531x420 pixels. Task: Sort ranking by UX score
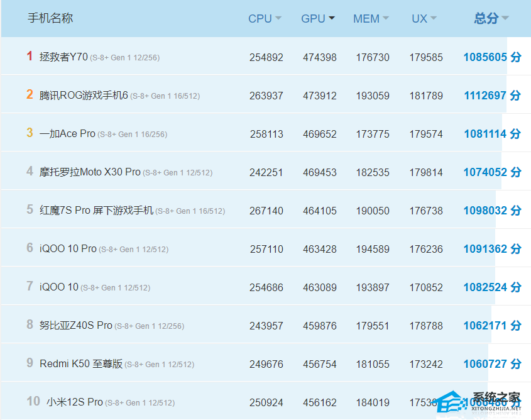tap(424, 18)
